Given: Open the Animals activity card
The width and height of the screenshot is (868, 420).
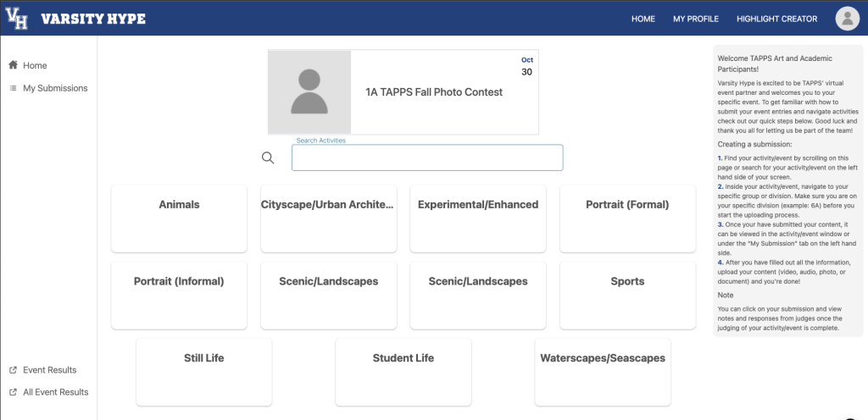Looking at the screenshot, I should (179, 218).
